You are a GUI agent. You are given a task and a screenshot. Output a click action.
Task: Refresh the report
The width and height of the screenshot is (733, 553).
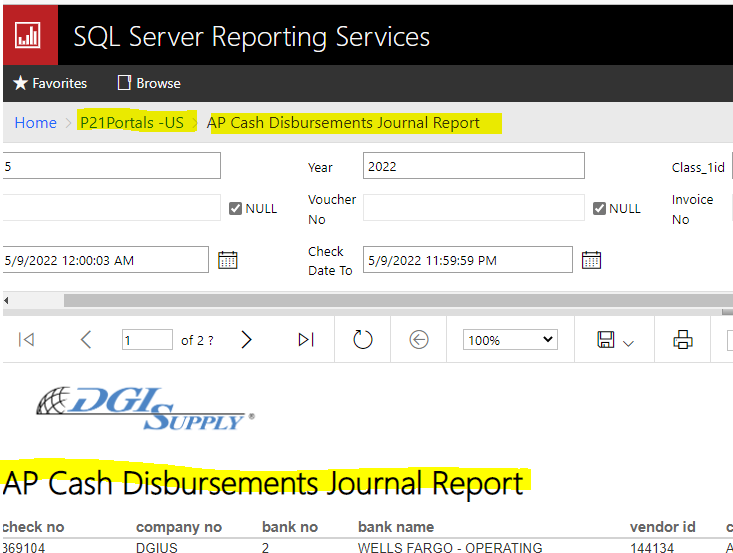[x=363, y=340]
